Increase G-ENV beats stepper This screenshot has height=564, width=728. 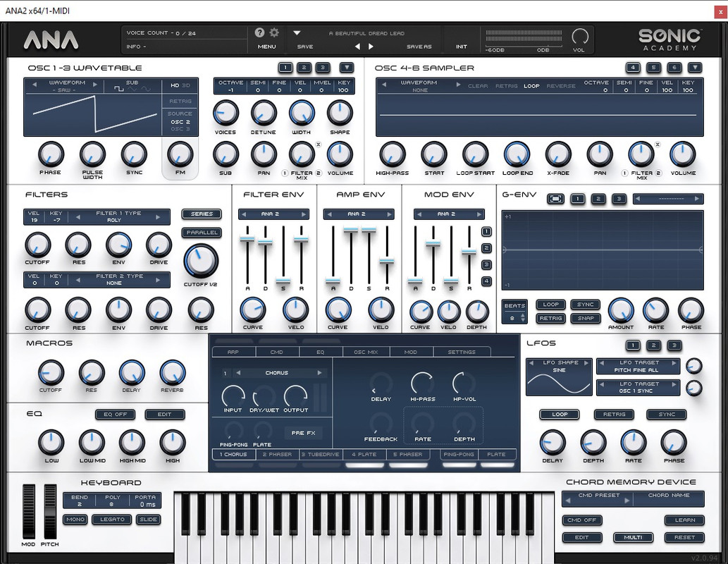(523, 316)
